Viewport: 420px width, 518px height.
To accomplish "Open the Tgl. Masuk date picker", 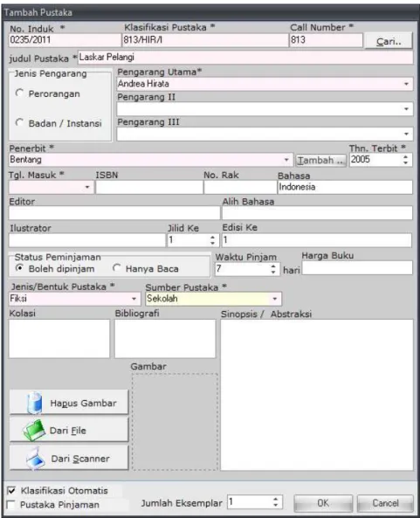I will click(87, 187).
